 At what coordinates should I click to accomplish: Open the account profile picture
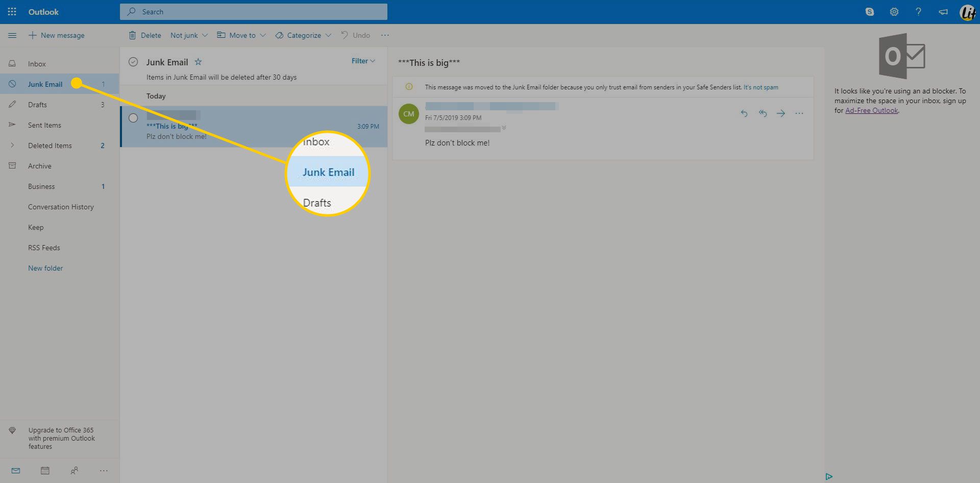(x=968, y=12)
